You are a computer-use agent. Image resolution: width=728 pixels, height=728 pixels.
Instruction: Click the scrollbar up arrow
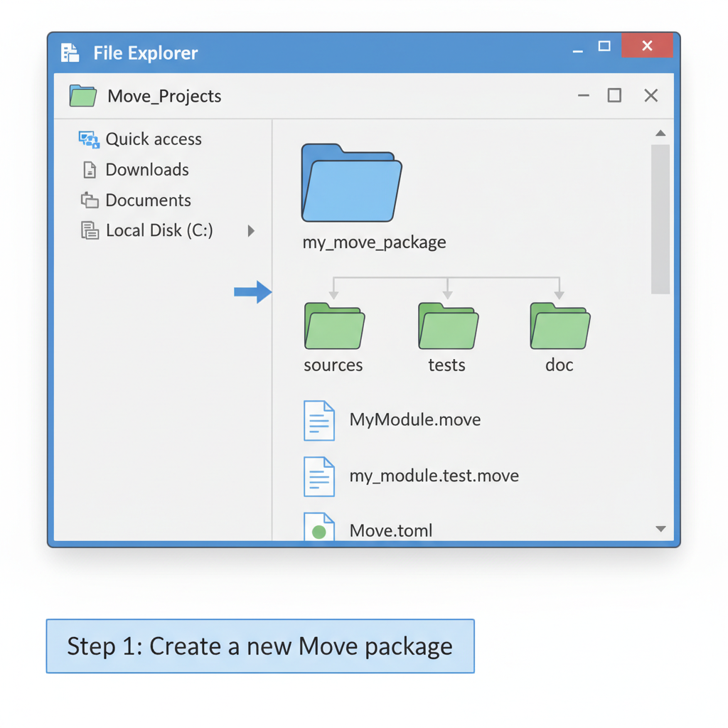click(x=660, y=132)
